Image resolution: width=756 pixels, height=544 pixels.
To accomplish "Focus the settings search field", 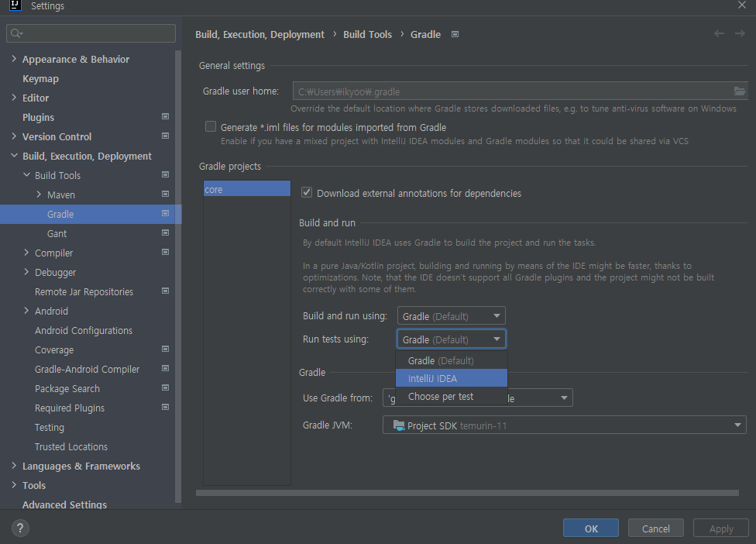I will click(91, 33).
